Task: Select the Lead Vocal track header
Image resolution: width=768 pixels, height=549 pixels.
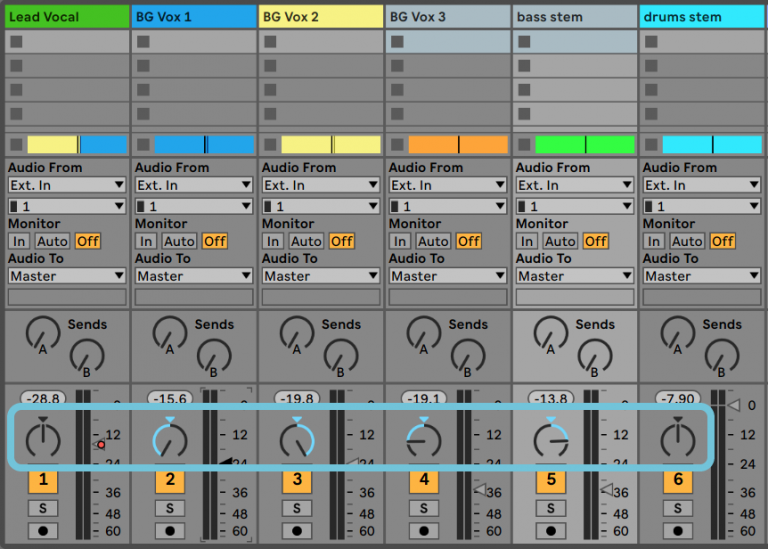Action: pyautogui.click(x=67, y=17)
